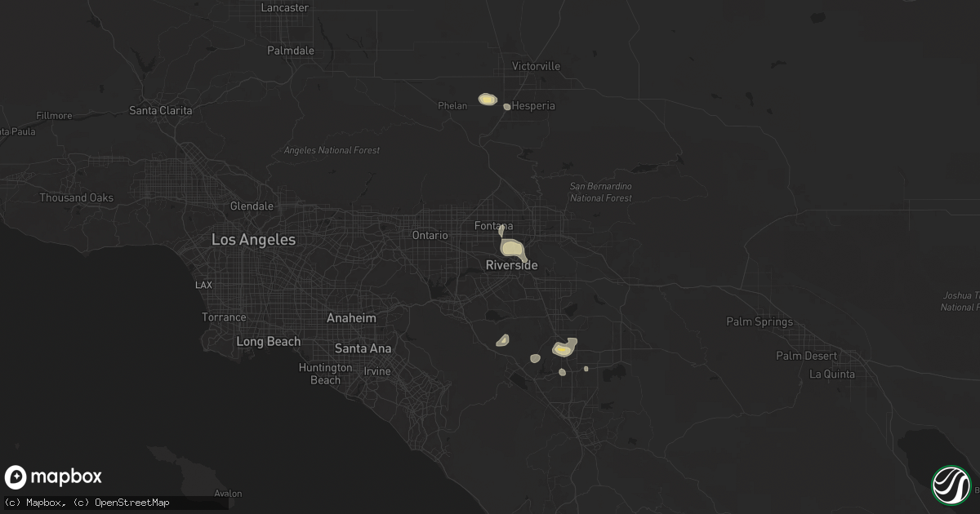The height and width of the screenshot is (514, 980).
Task: Click the small dot marker beside Hesperia label
Action: 506,107
